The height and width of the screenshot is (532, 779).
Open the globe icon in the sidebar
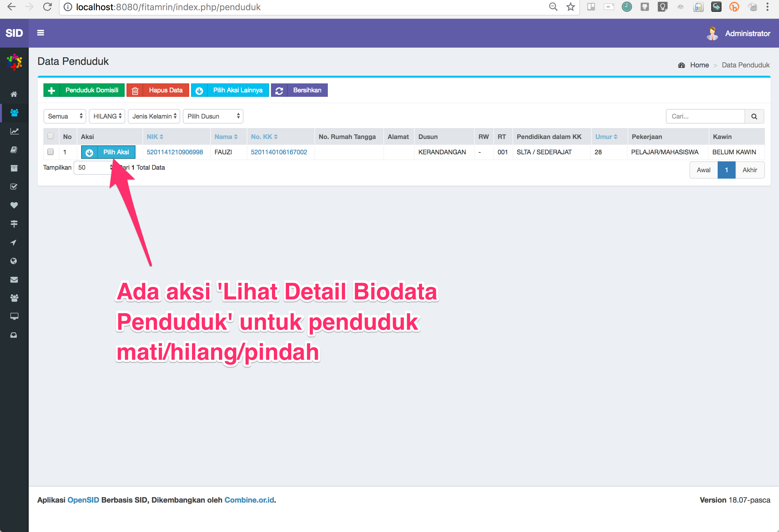pos(14,261)
